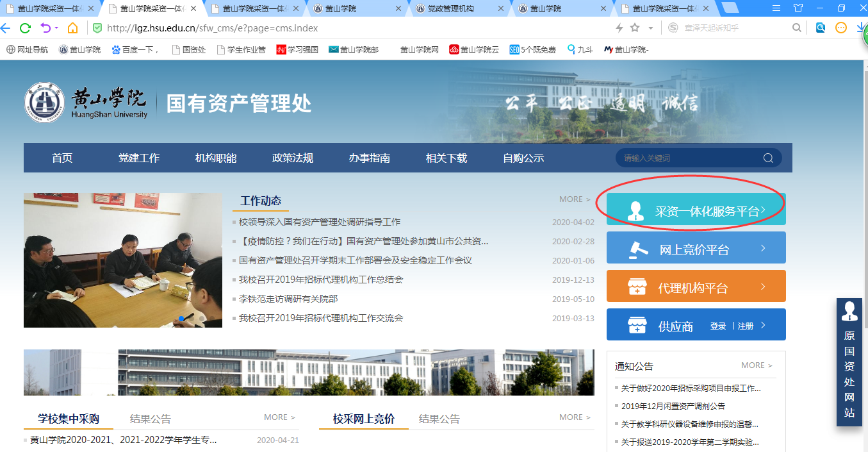Viewport: 868px width, 452px height.
Task: Click the orange home icon in toolbar
Action: pos(72,28)
